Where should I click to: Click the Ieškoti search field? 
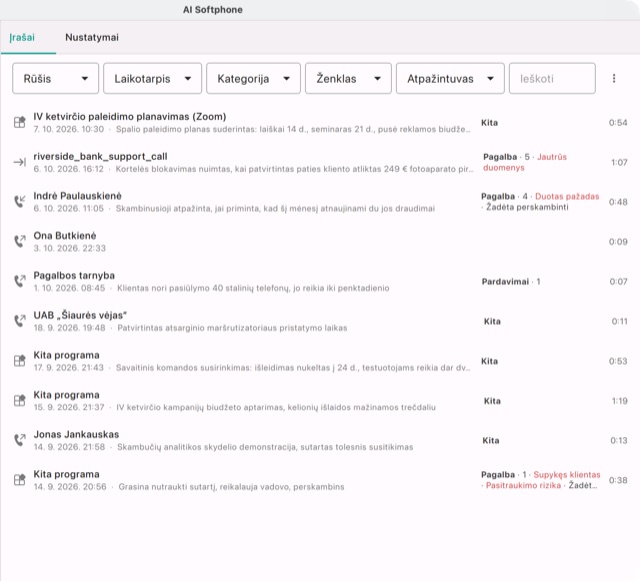[x=552, y=78]
